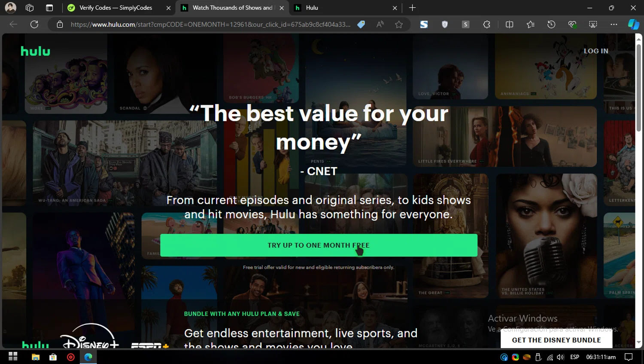This screenshot has height=364, width=644.
Task: Click the browser back arrow
Action: (x=13, y=24)
